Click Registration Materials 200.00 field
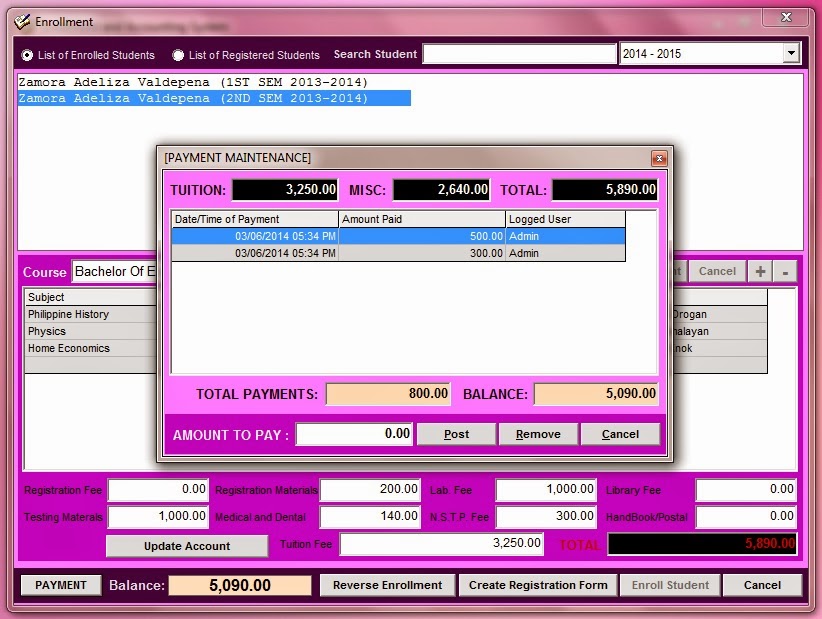Viewport: 822px width, 619px height. (x=370, y=490)
